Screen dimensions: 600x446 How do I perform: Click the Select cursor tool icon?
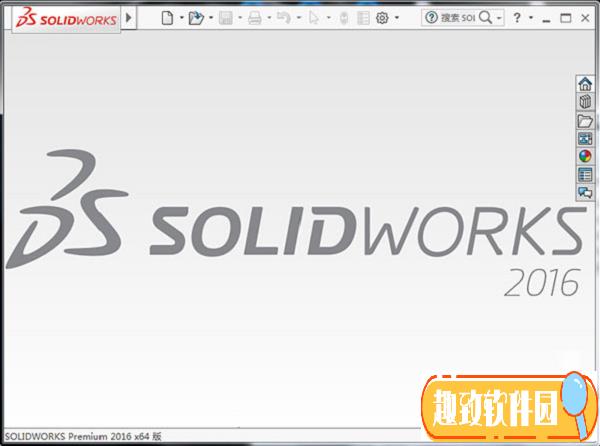pos(314,18)
